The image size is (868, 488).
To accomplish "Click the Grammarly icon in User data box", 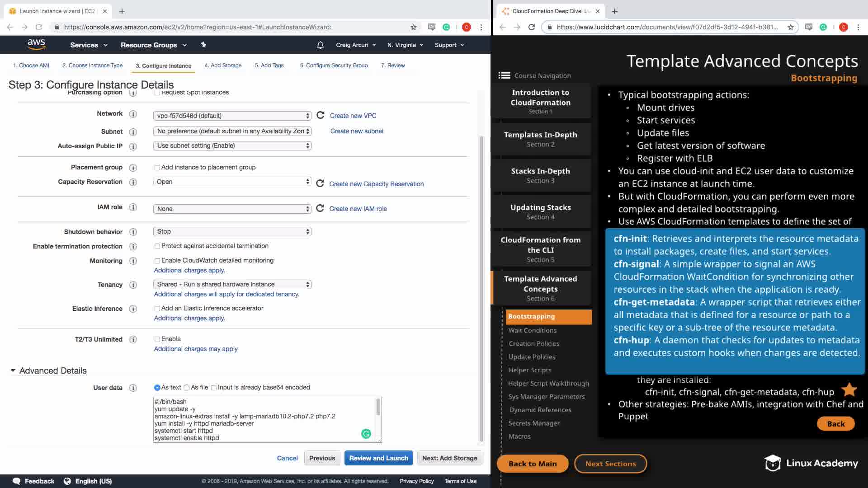I will point(366,434).
